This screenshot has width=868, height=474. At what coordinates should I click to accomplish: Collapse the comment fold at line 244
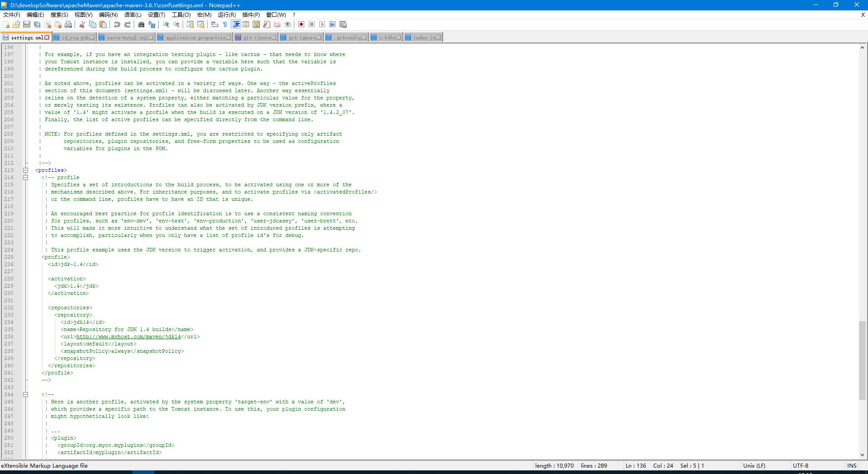[26, 394]
